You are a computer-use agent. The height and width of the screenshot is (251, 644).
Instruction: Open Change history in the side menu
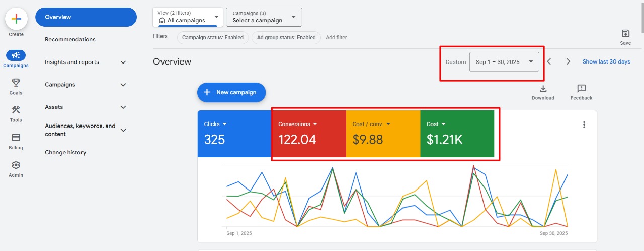coord(65,152)
